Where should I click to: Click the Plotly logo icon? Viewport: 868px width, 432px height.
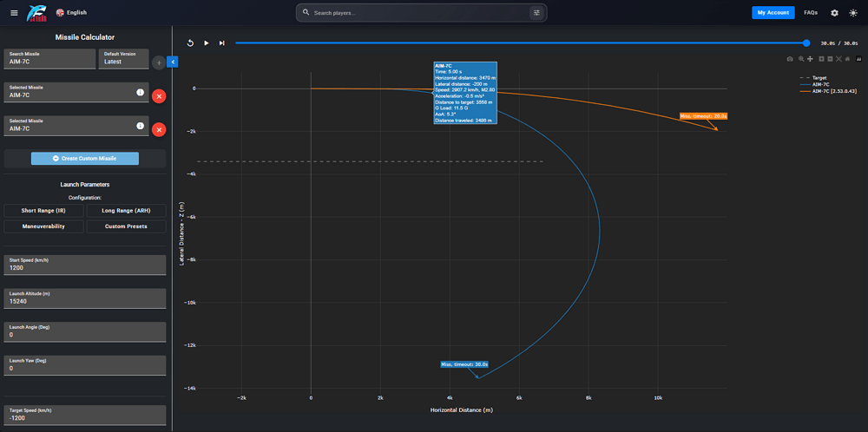click(859, 59)
